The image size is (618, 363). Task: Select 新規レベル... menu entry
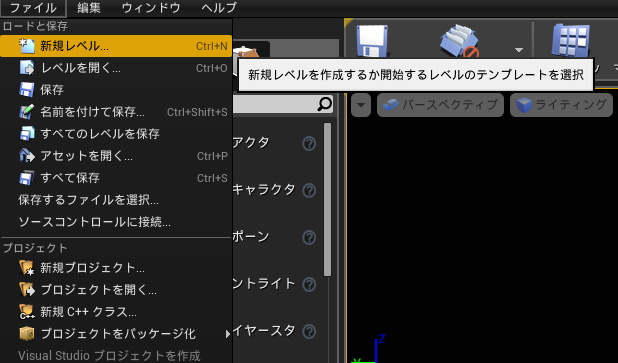pyautogui.click(x=116, y=46)
